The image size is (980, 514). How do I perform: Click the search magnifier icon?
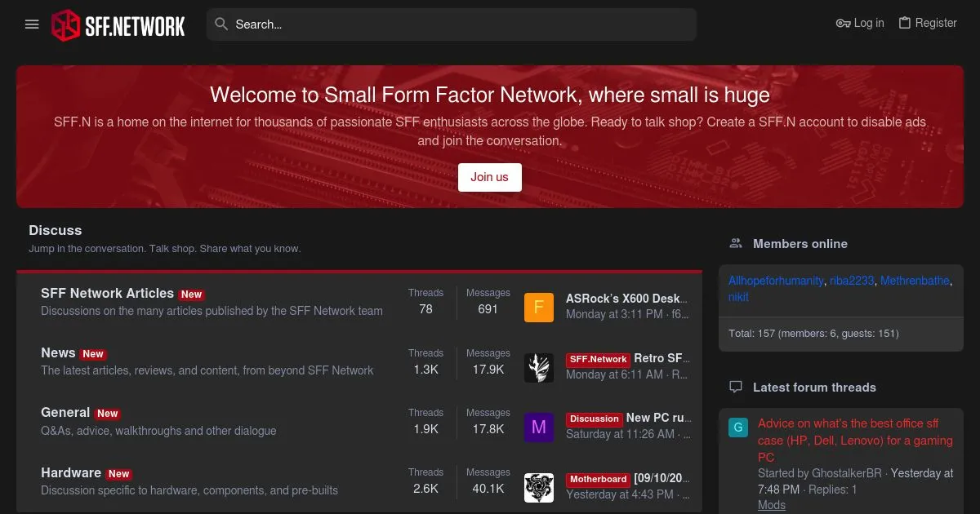(x=220, y=24)
